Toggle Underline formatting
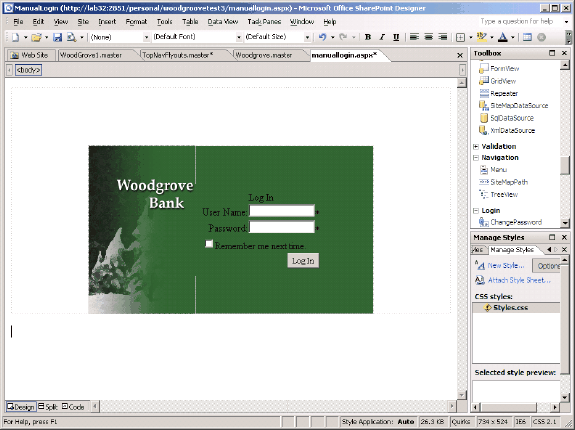Image resolution: width=575 pixels, height=430 pixels. (396, 37)
